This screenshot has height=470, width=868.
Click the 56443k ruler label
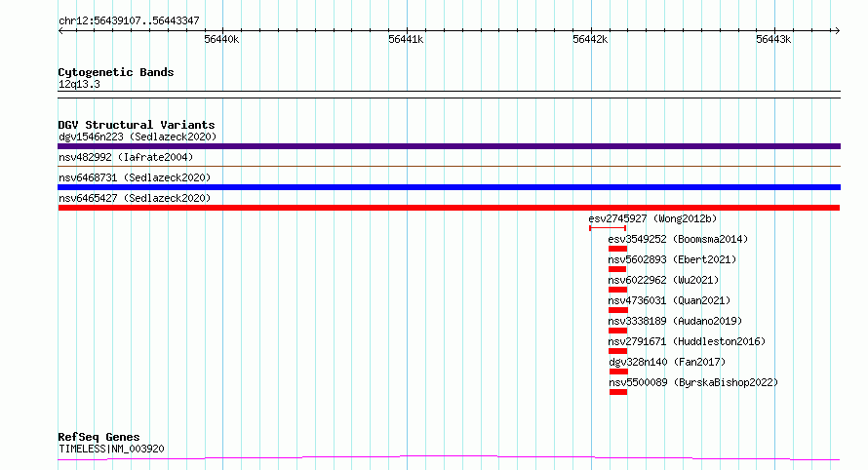[774, 39]
